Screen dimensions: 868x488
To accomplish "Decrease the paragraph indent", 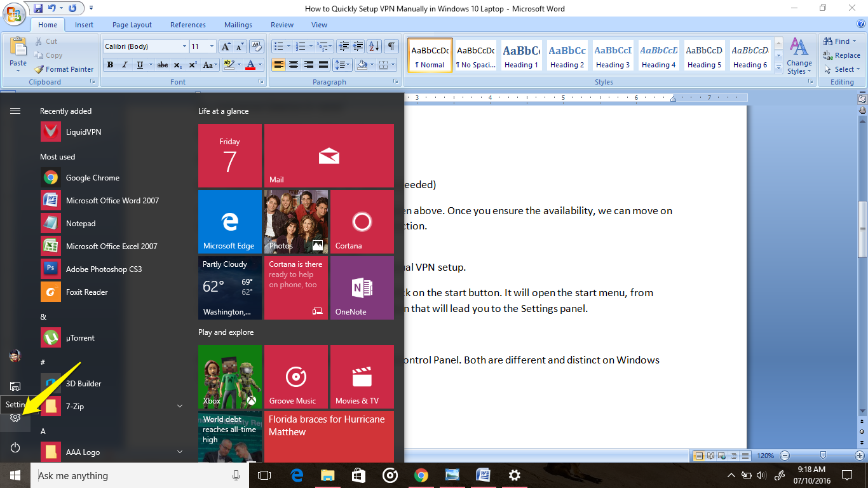I will pyautogui.click(x=344, y=46).
